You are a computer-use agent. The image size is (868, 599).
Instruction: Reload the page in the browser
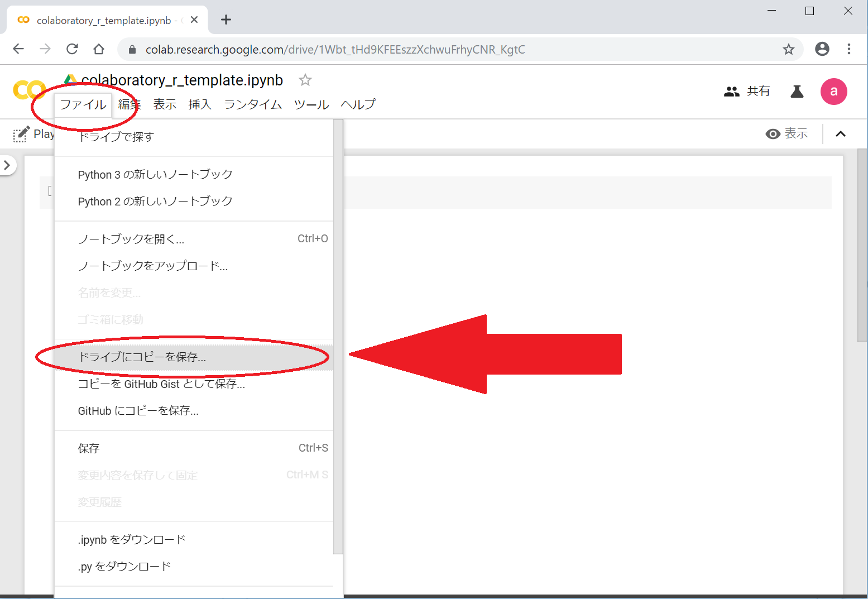[72, 49]
